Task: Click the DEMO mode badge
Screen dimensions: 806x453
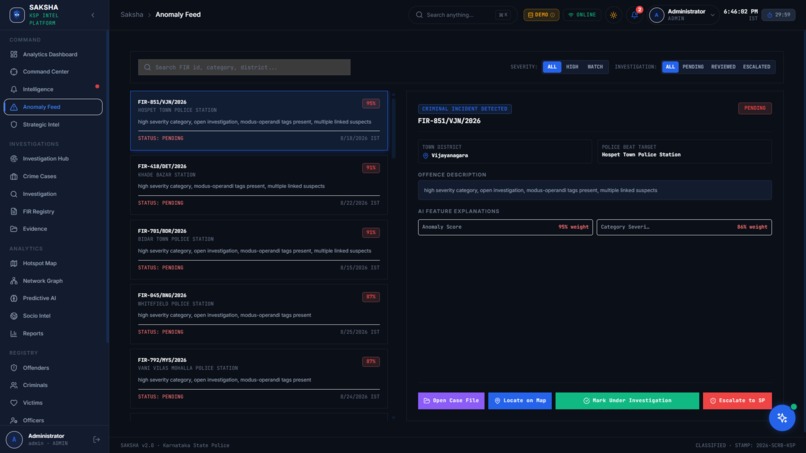Action: [541, 15]
